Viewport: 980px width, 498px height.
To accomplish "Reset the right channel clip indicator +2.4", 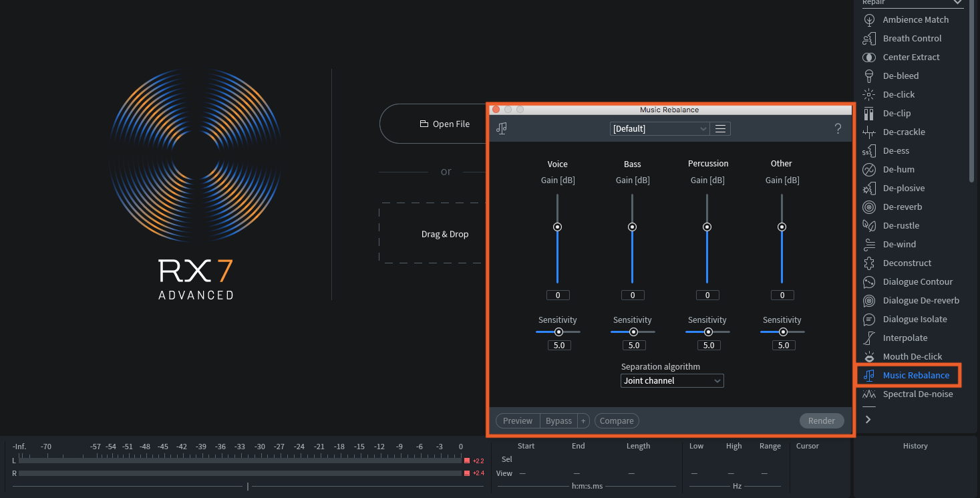I will pos(474,473).
